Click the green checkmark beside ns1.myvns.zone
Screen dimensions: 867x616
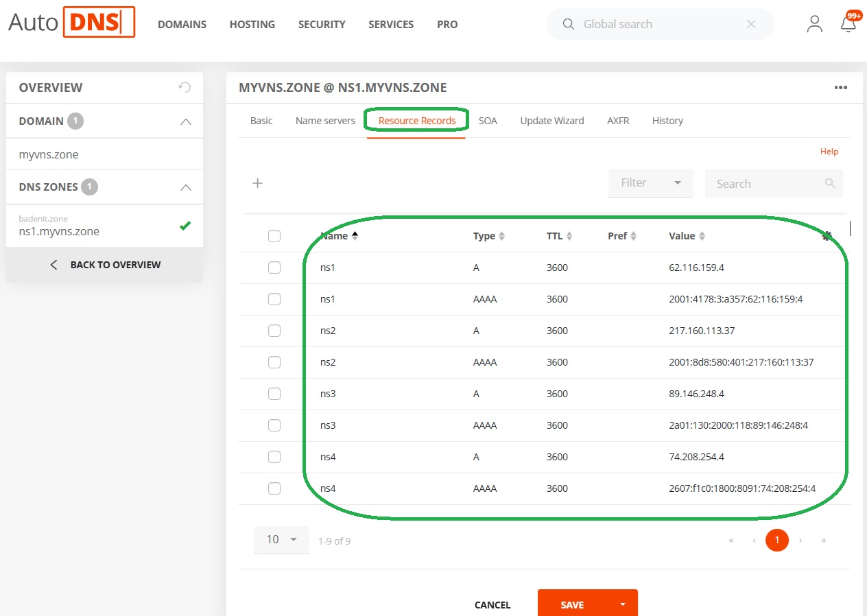coord(185,226)
